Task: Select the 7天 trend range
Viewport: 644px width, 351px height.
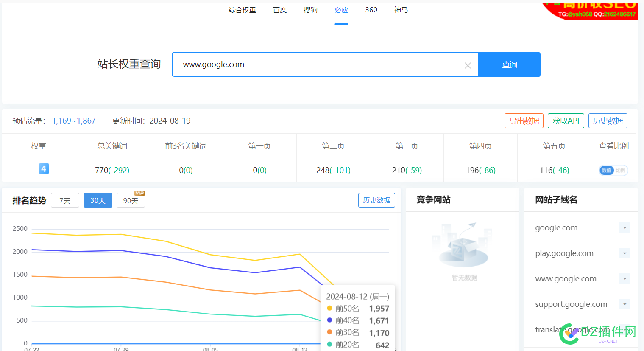Action: pyautogui.click(x=65, y=200)
